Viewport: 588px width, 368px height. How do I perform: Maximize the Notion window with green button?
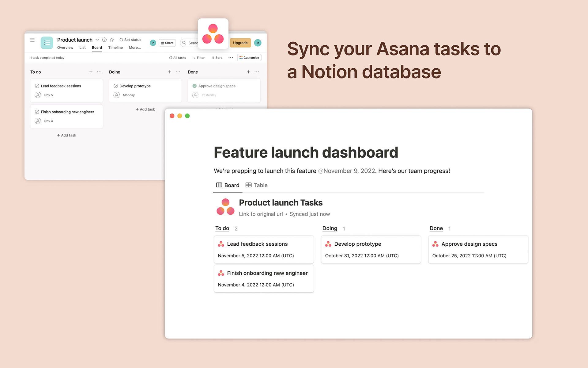[187, 116]
